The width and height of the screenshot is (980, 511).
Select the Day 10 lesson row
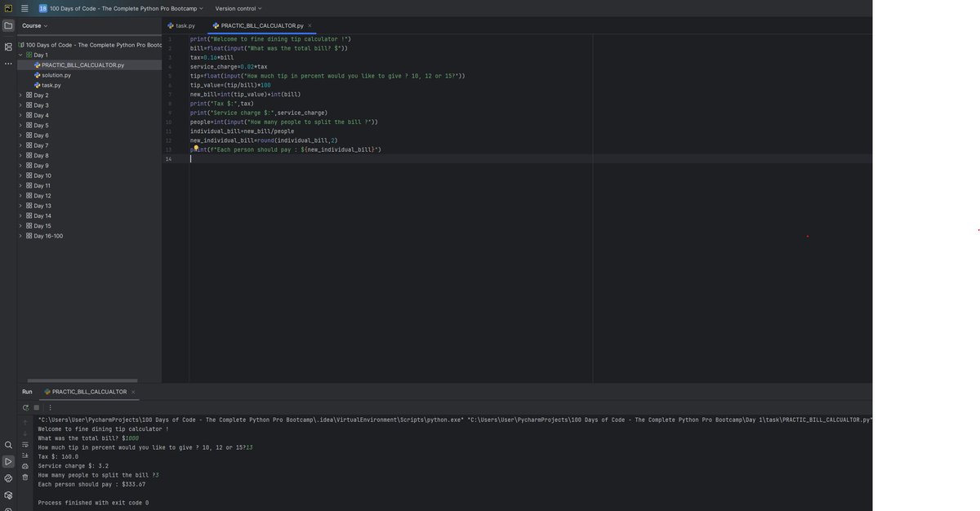89,176
